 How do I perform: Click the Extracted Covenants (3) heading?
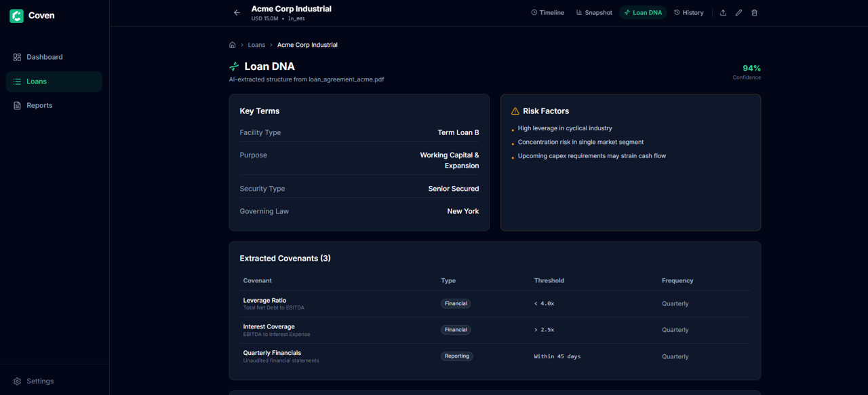click(285, 259)
